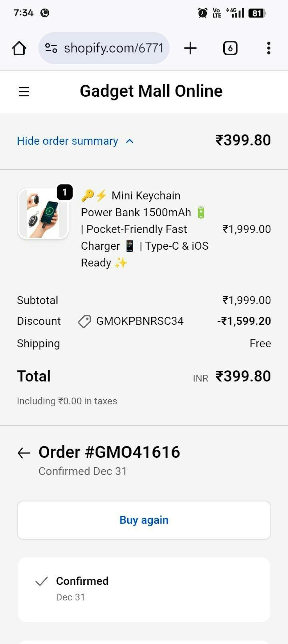Open browser three-dot overflow menu
Screen dimensions: 288x644
269,48
